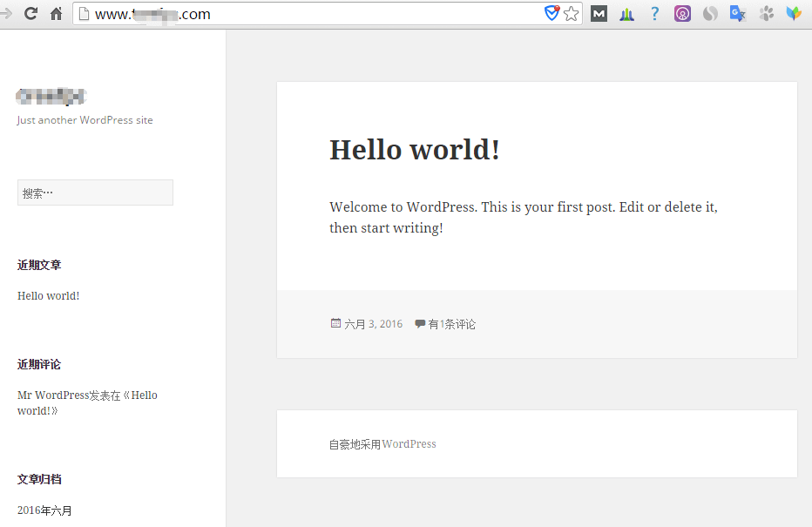
Task: Open the Google Translate extension
Action: tap(737, 13)
